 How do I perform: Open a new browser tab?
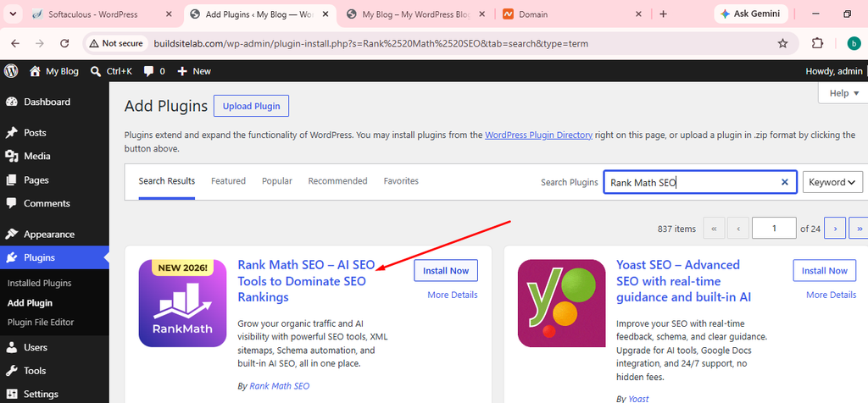click(663, 14)
